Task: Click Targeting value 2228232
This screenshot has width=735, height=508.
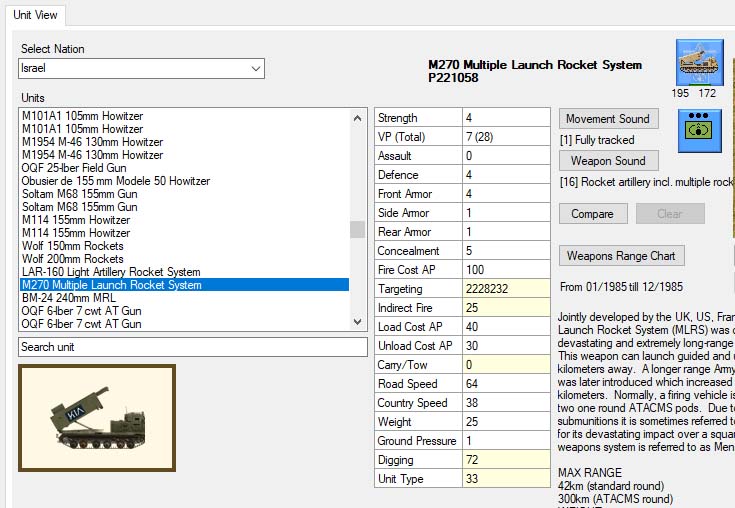Action: (506, 289)
